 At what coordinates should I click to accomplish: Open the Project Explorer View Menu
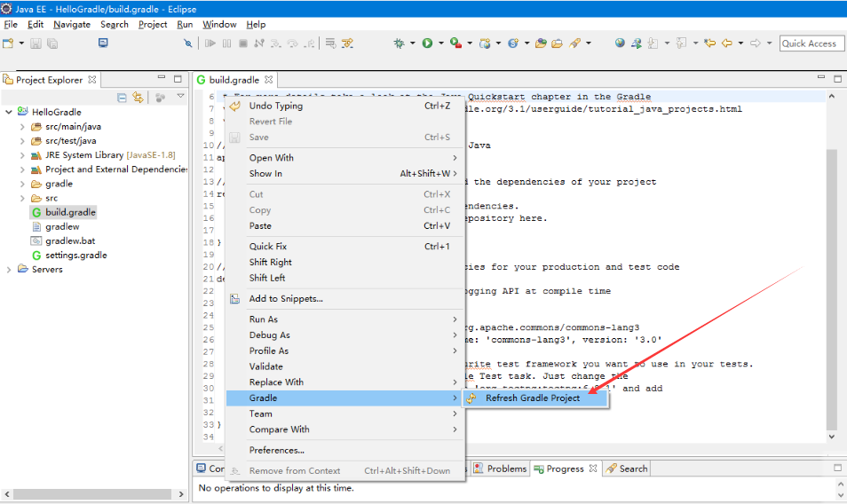pos(180,97)
